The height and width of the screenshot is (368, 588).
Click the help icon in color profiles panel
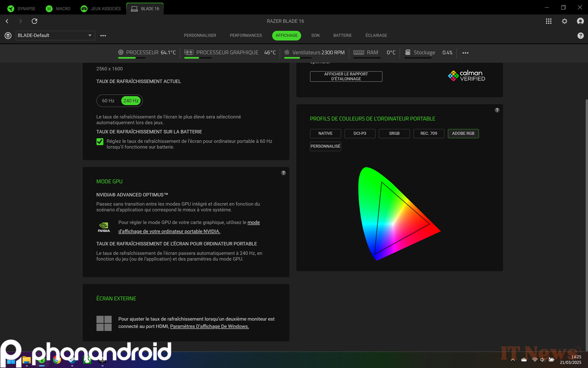(x=497, y=110)
